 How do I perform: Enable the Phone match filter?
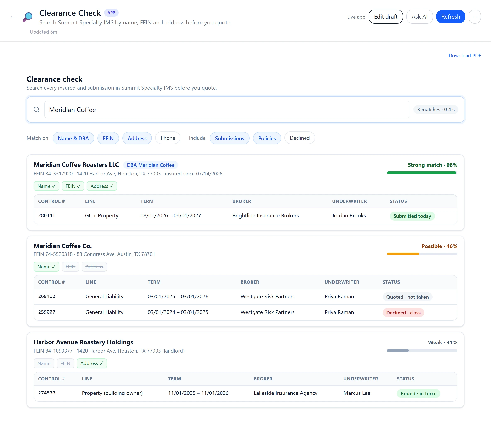coord(168,138)
